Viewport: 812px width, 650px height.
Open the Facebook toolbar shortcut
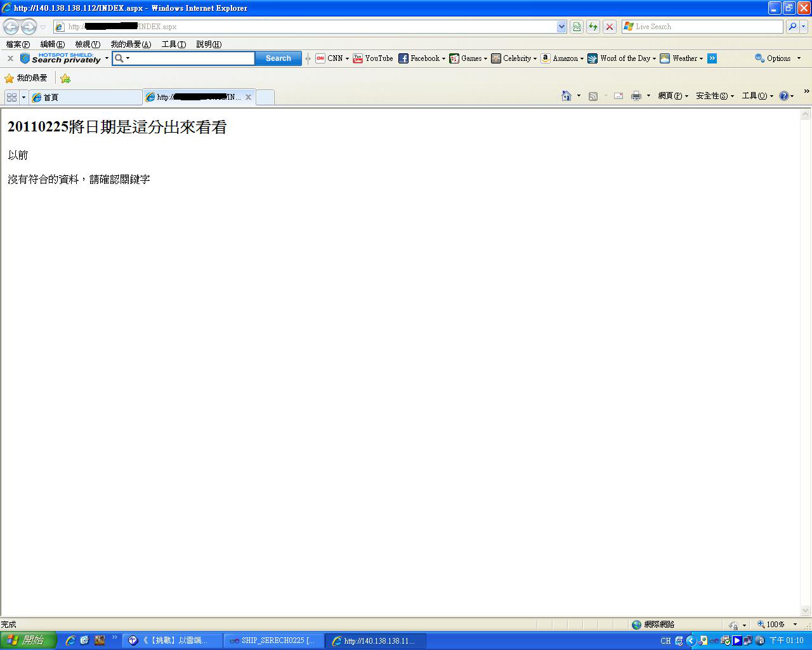(422, 58)
